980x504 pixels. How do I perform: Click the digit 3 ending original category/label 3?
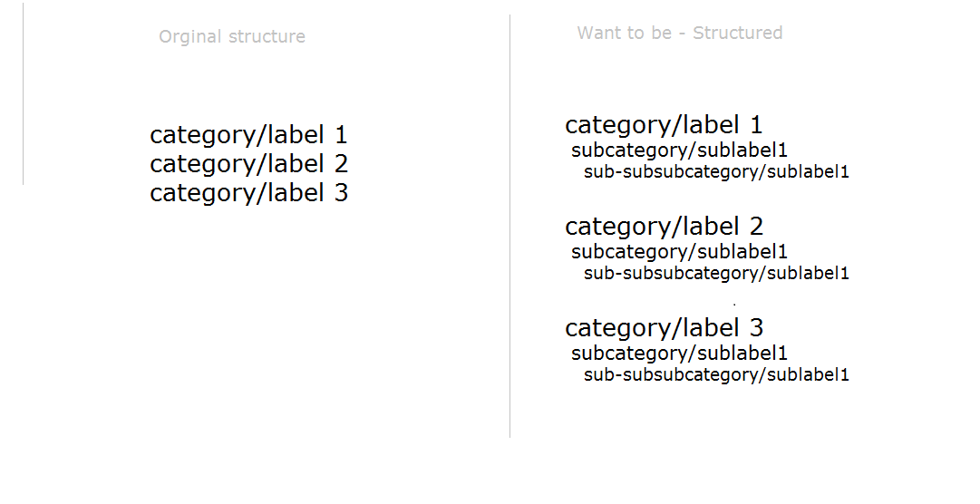(x=341, y=192)
